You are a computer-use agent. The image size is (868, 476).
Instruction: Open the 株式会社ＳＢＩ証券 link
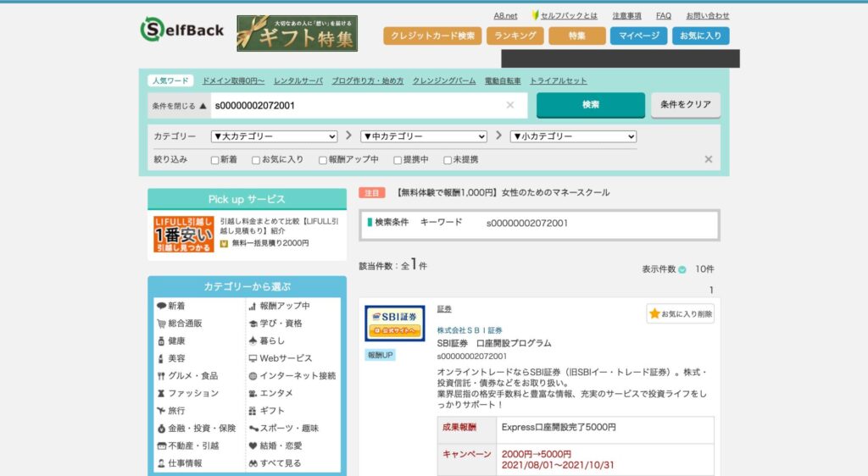click(x=470, y=330)
